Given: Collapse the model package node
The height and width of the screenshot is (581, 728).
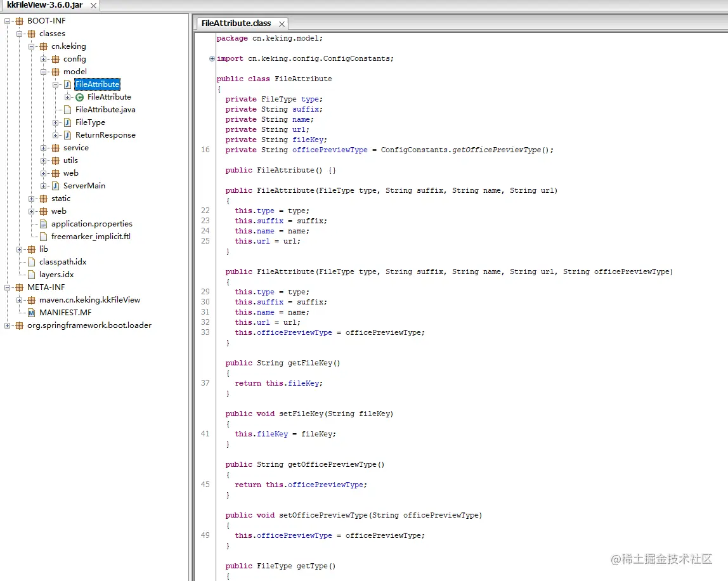Looking at the screenshot, I should 44,72.
